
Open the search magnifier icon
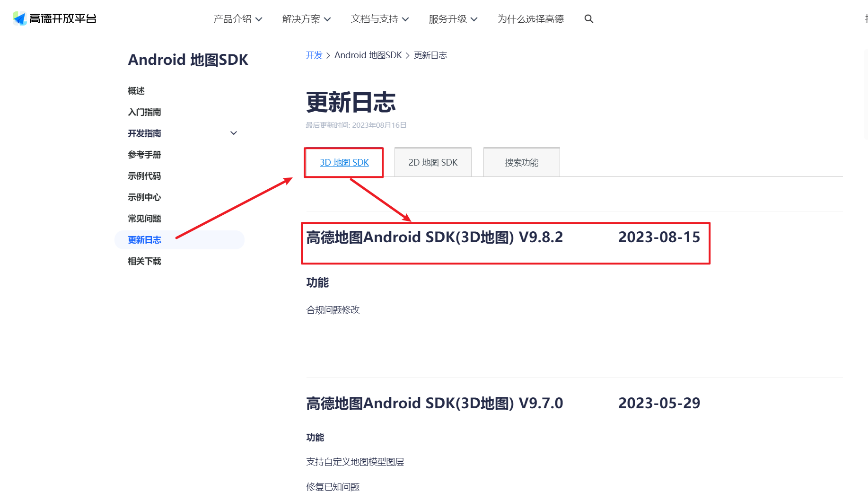click(x=589, y=19)
